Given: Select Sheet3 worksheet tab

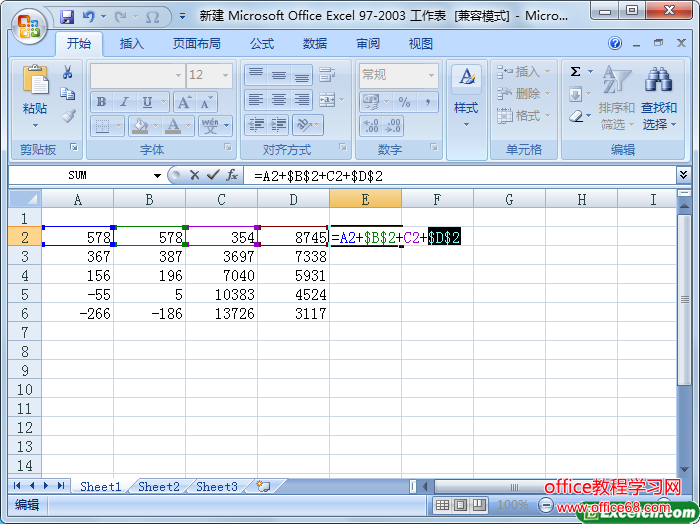Looking at the screenshot, I should [x=217, y=487].
